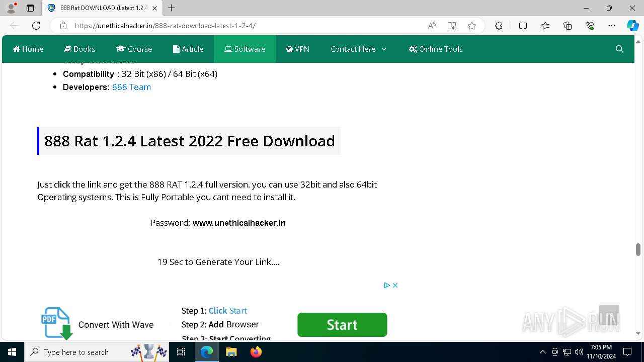The image size is (644, 362).
Task: Open the notifications center icon
Action: pos(627,352)
